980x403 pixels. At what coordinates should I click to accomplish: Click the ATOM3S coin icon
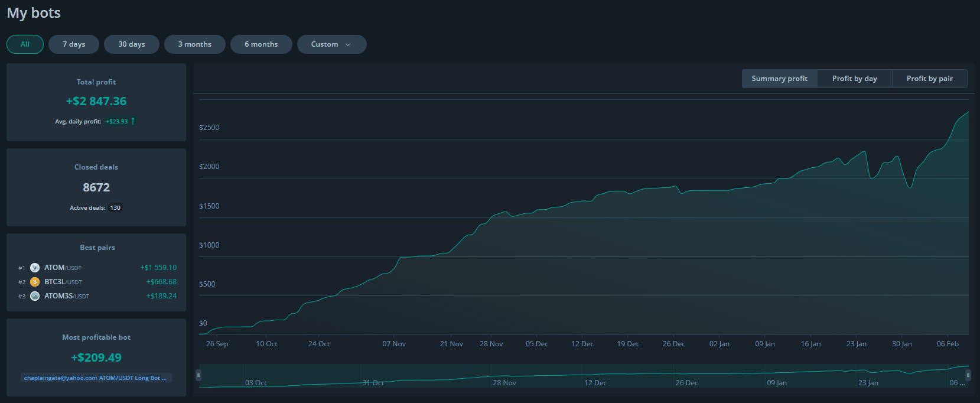click(35, 296)
